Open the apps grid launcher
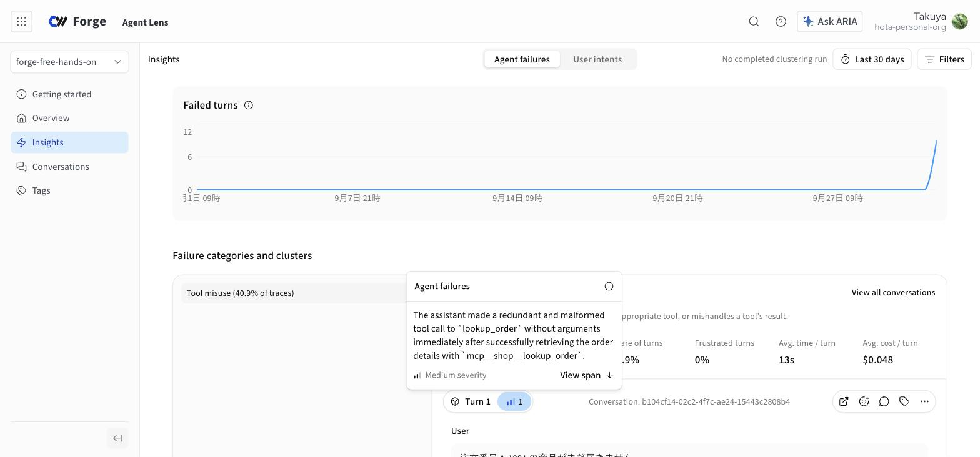Screen dimensions: 980x457 pyautogui.click(x=21, y=21)
